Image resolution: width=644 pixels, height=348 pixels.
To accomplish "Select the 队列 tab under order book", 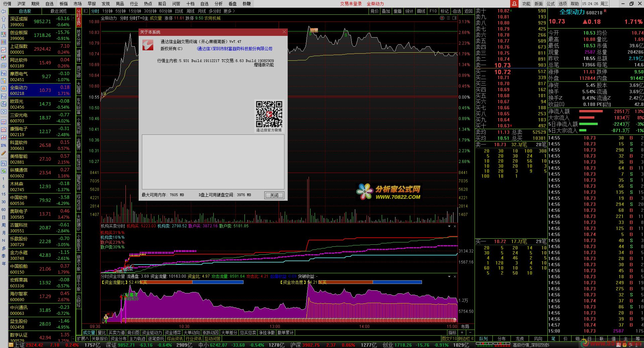I will point(483,339).
